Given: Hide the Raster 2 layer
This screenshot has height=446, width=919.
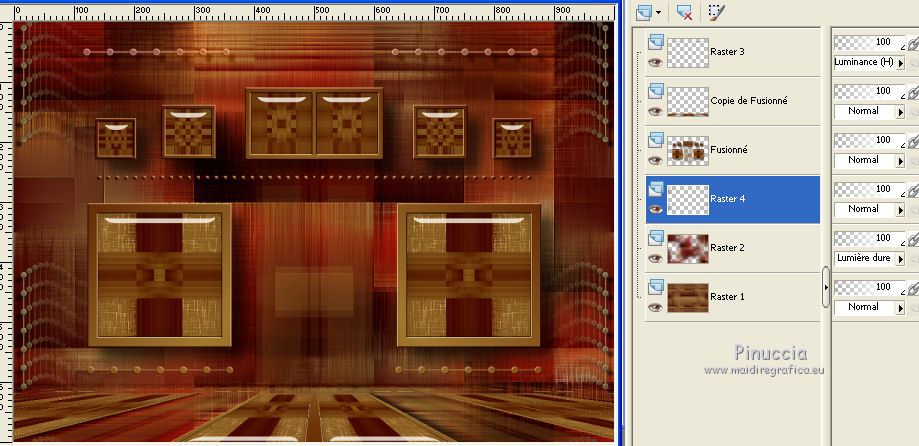Looking at the screenshot, I should (x=656, y=258).
